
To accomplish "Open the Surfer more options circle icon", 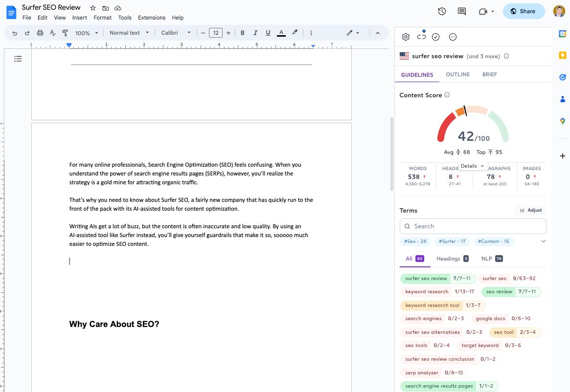I will (453, 37).
